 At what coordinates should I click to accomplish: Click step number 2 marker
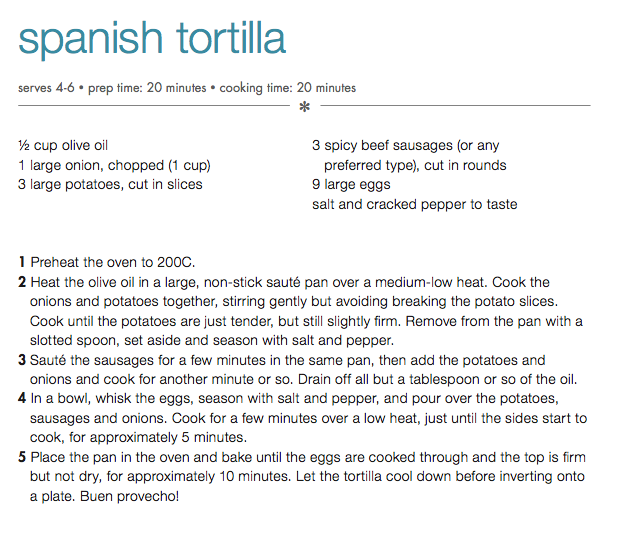[x=22, y=282]
